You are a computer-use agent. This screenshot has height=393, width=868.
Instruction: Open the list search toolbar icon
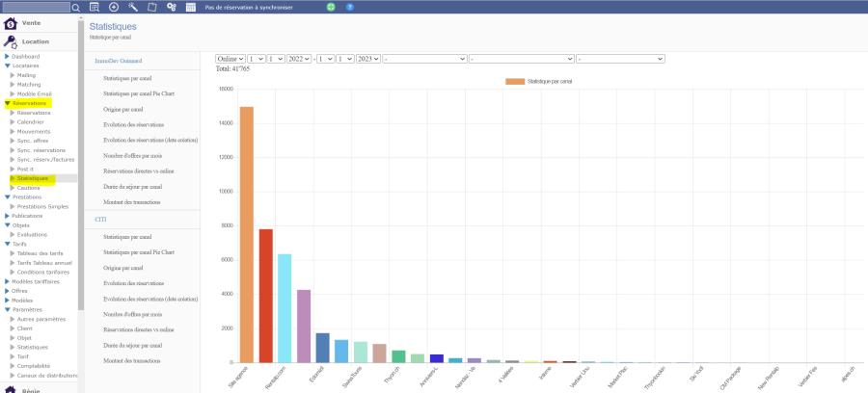coord(95,7)
